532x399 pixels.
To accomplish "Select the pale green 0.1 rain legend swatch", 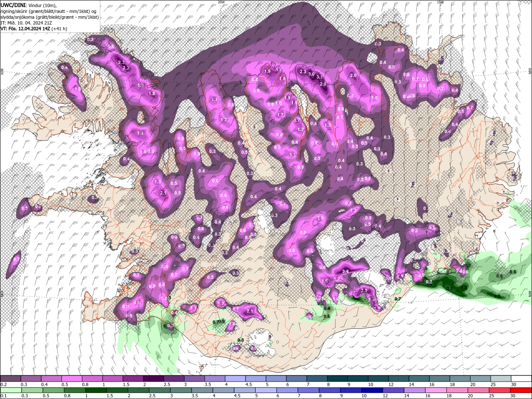I will pyautogui.click(x=10, y=390).
